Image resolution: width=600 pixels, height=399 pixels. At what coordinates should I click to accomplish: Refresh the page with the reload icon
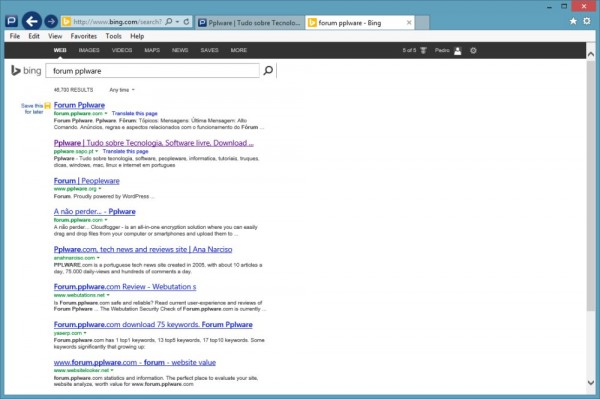tap(186, 22)
